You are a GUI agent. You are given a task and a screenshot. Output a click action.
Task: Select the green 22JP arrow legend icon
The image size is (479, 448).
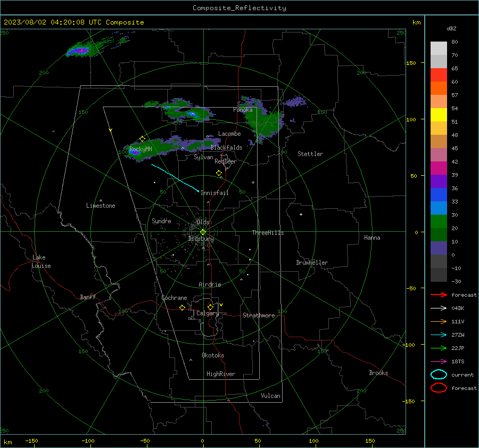439,348
